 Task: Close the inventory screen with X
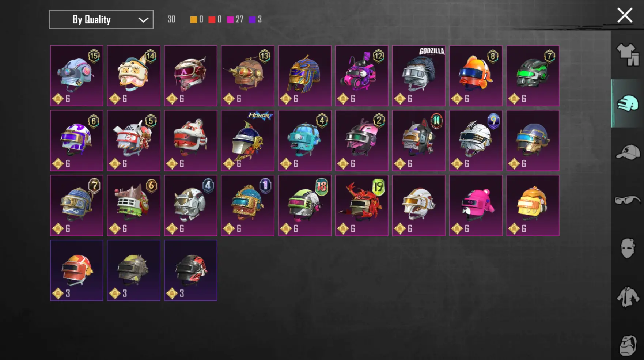click(x=625, y=15)
